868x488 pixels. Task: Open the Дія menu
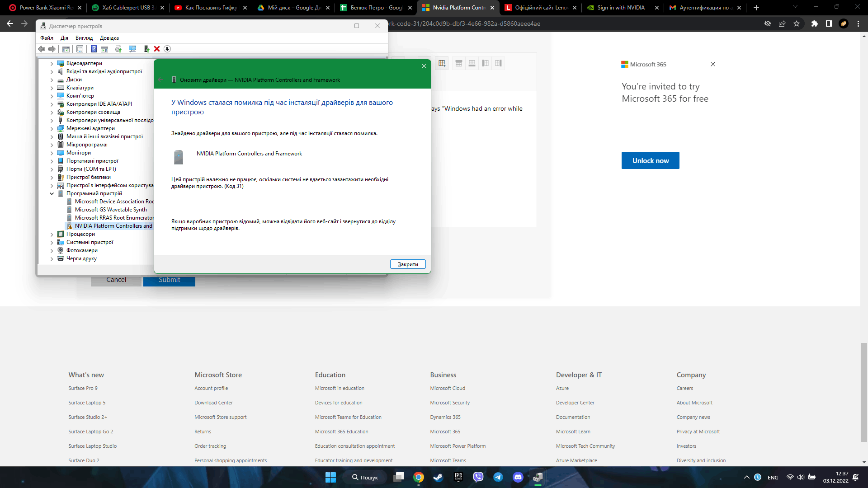pyautogui.click(x=64, y=38)
